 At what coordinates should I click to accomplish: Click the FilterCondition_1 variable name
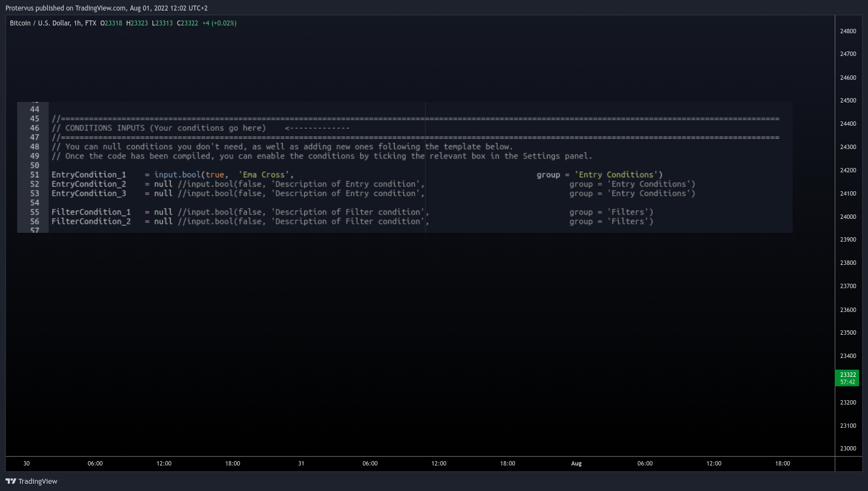[x=91, y=212]
